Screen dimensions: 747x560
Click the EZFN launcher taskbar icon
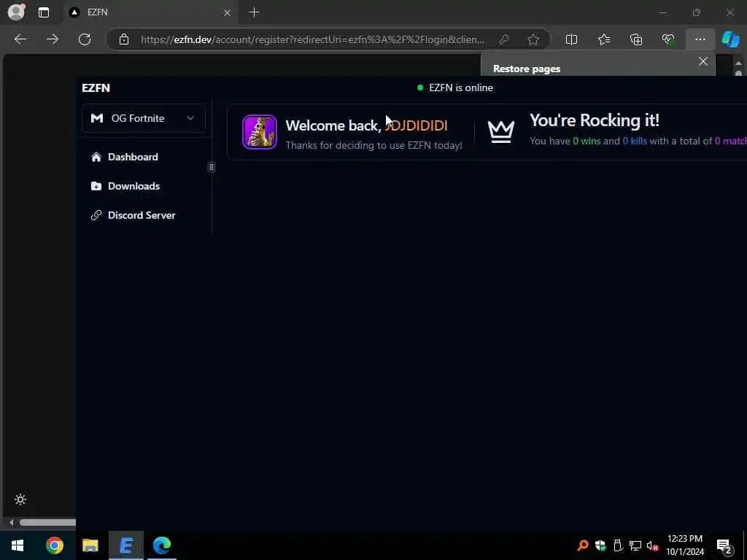[125, 545]
